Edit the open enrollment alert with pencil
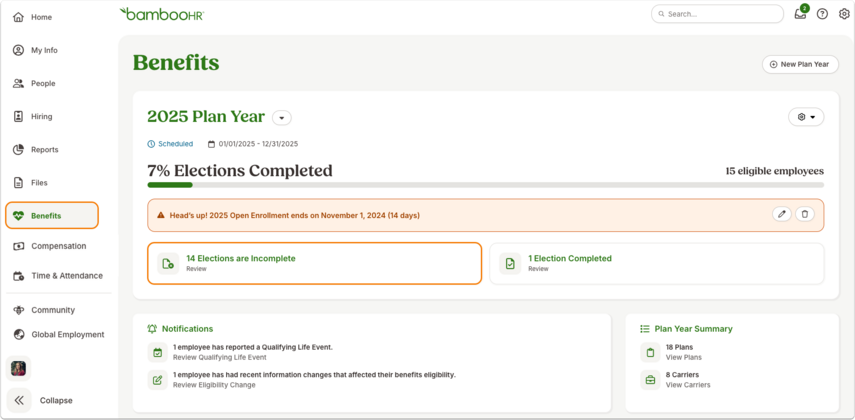 781,214
